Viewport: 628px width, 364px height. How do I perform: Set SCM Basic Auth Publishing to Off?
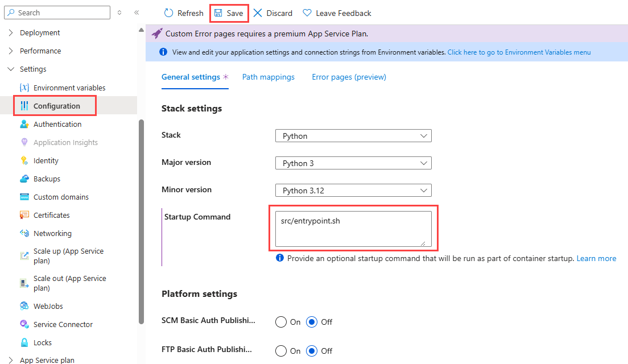tap(312, 321)
